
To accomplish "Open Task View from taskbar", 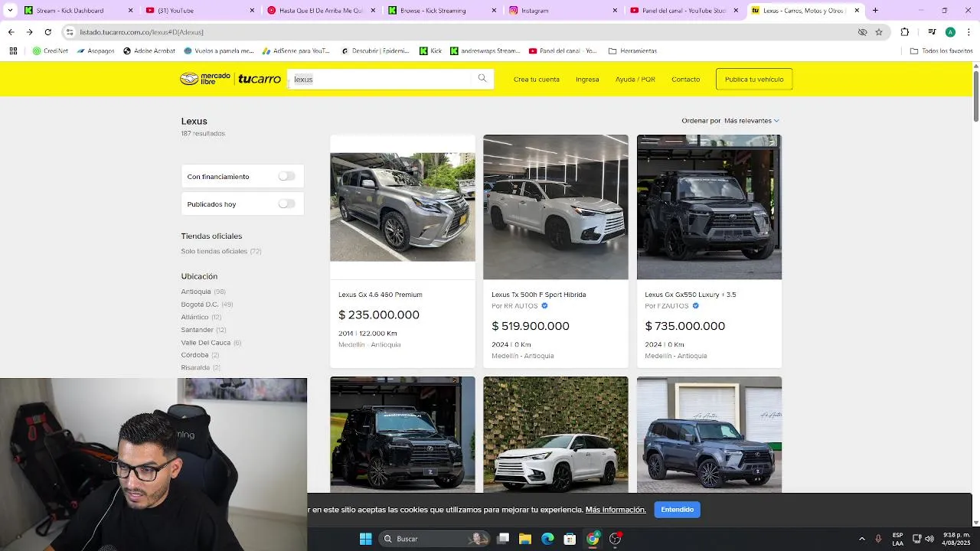I will 503,539.
